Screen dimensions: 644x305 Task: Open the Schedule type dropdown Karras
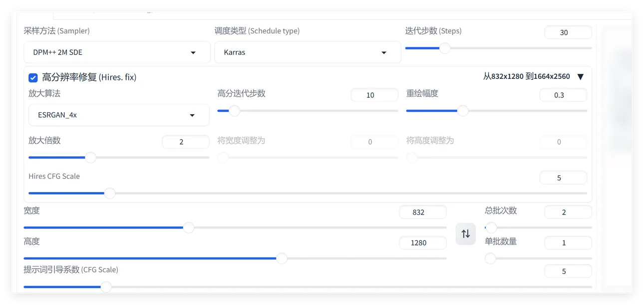click(x=308, y=52)
